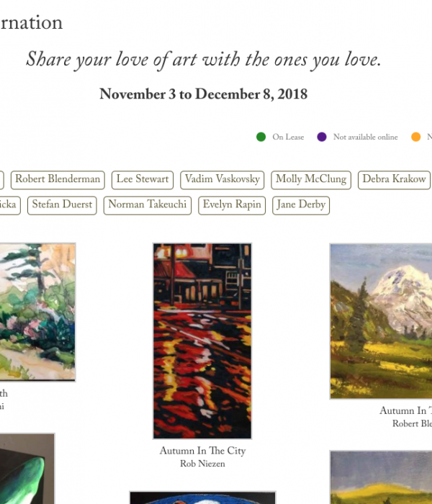Open the yellow hills landscape thumbnail
The width and height of the screenshot is (432, 504).
381,477
